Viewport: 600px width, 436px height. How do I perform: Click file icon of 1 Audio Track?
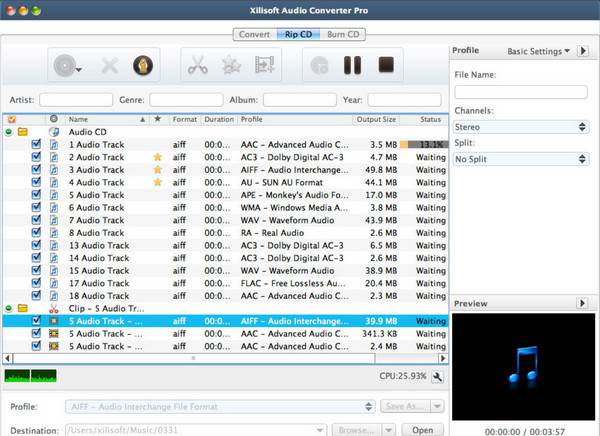click(54, 145)
